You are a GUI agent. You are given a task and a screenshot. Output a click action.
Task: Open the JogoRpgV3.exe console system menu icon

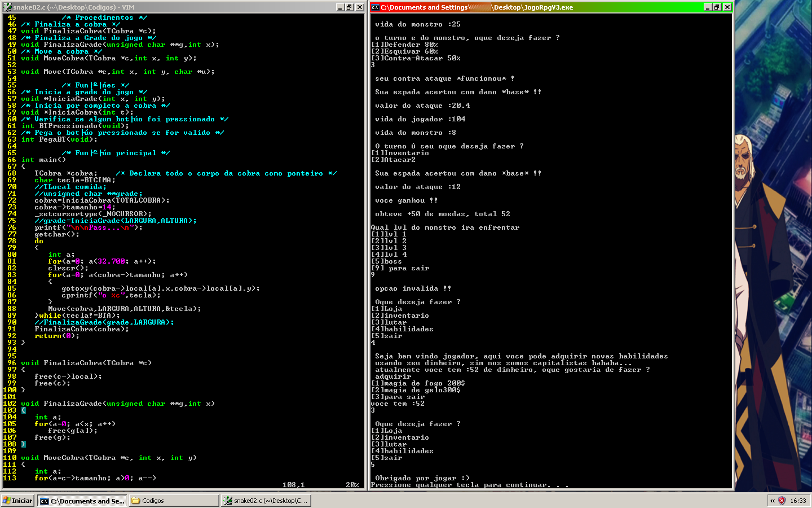pos(376,7)
